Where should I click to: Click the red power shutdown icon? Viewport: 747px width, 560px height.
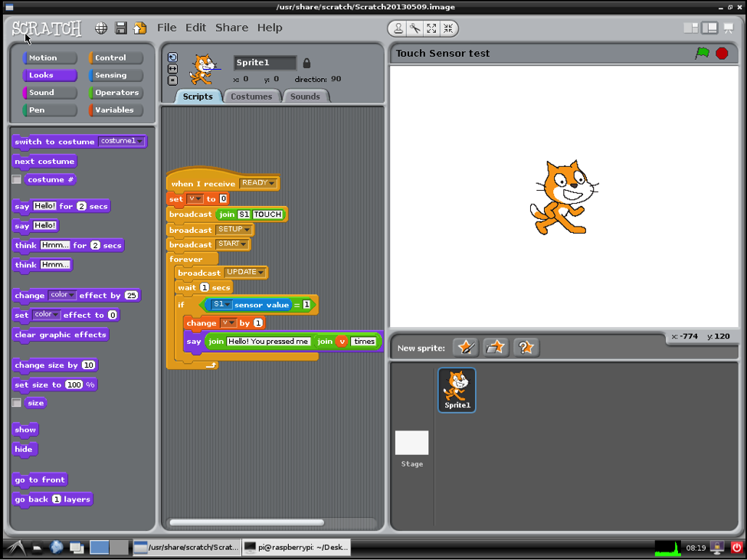pyautogui.click(x=736, y=548)
